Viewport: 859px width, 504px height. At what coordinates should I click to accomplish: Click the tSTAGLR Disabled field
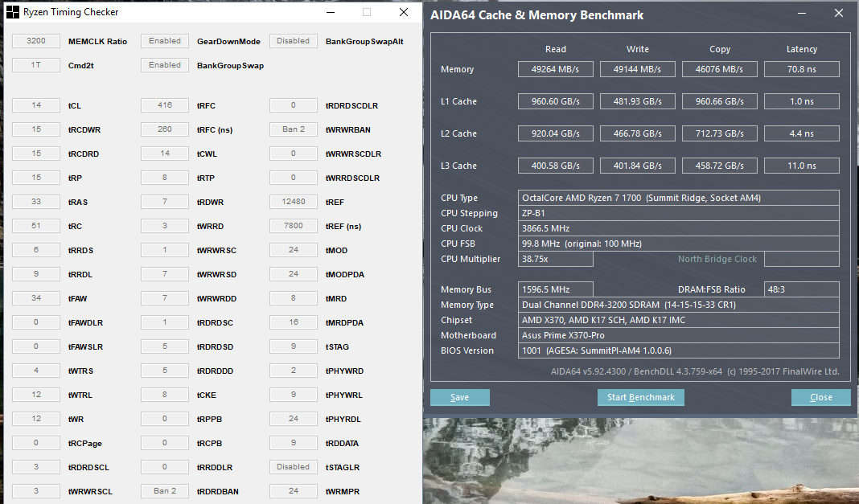point(293,467)
